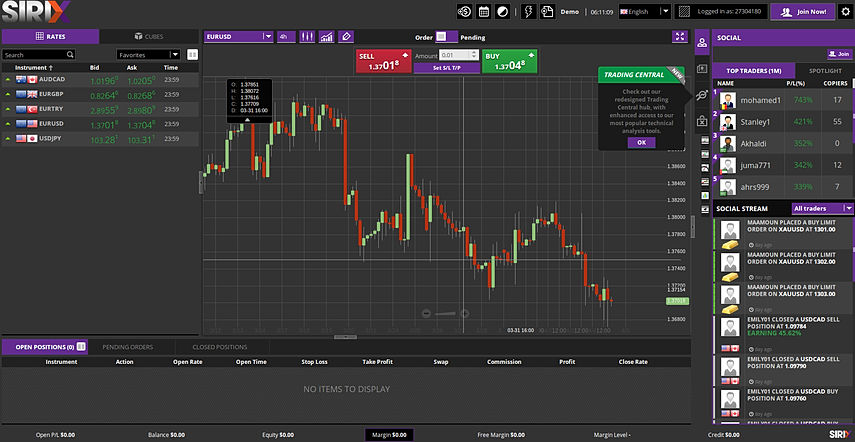This screenshot has height=442, width=855.
Task: Sort by Instrument column header
Action: pyautogui.click(x=34, y=68)
